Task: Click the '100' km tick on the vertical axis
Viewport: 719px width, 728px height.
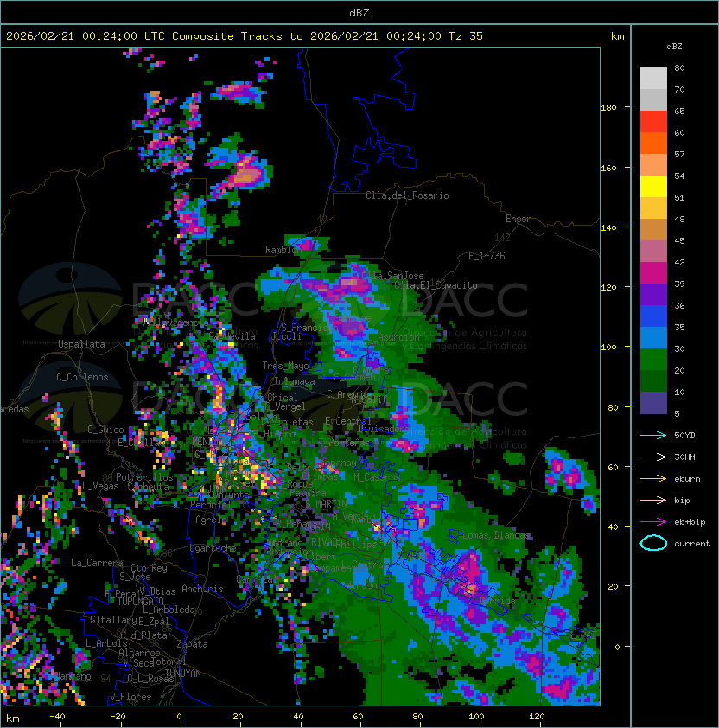Action: (x=608, y=348)
